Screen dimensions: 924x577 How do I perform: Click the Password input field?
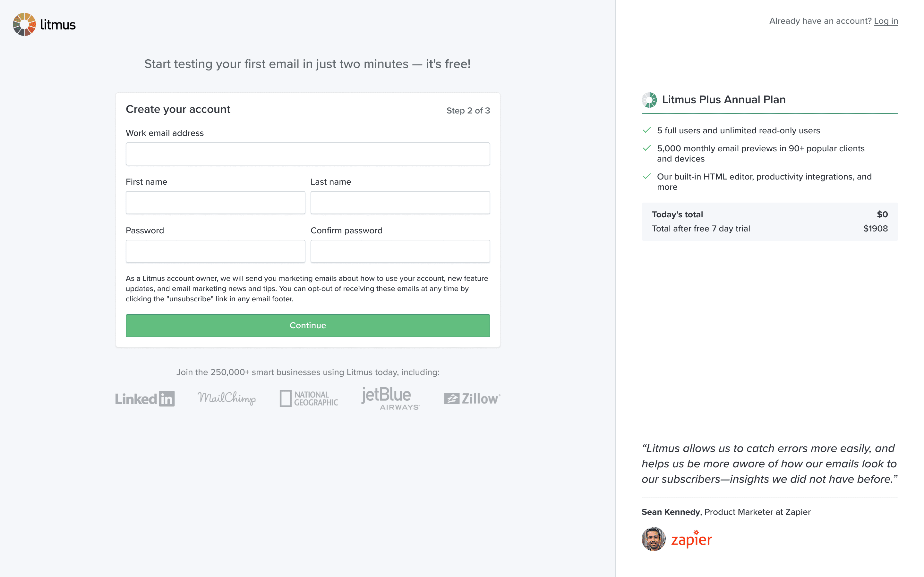click(215, 252)
